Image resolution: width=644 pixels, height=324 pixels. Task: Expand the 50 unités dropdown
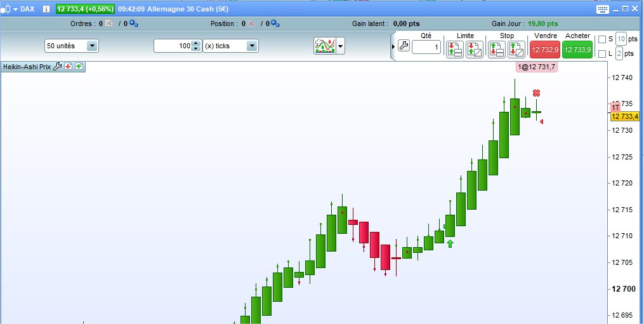(93, 46)
